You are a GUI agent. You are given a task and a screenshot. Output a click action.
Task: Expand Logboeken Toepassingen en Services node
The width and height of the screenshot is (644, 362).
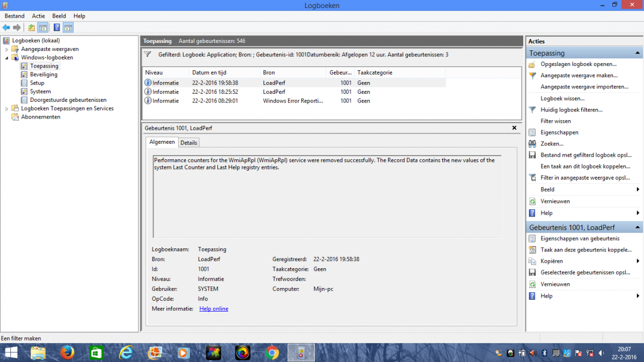tap(6, 108)
